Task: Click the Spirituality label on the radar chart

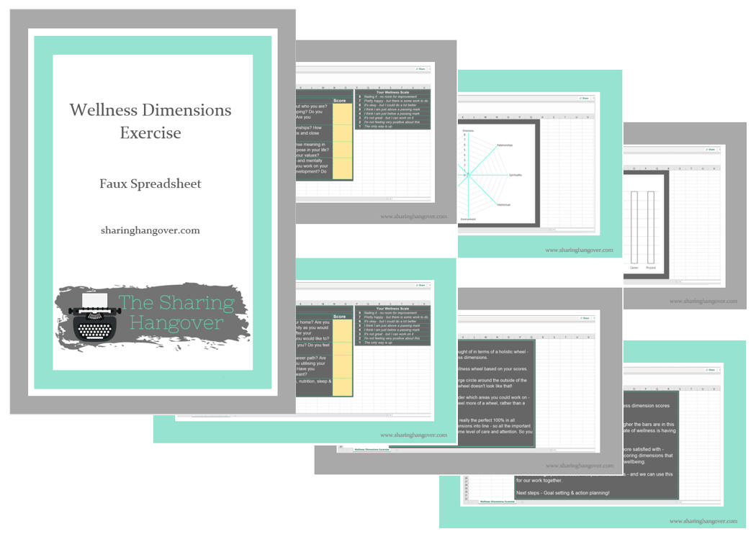Action: [516, 175]
